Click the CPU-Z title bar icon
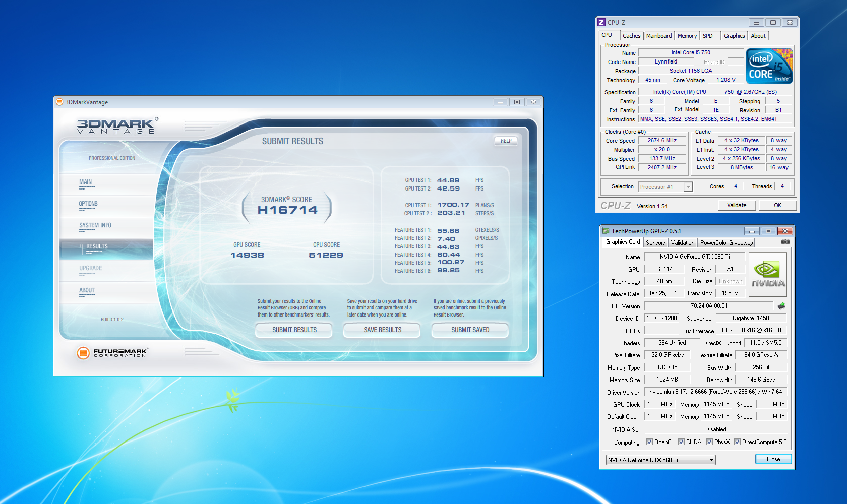The width and height of the screenshot is (847, 504). tap(601, 22)
